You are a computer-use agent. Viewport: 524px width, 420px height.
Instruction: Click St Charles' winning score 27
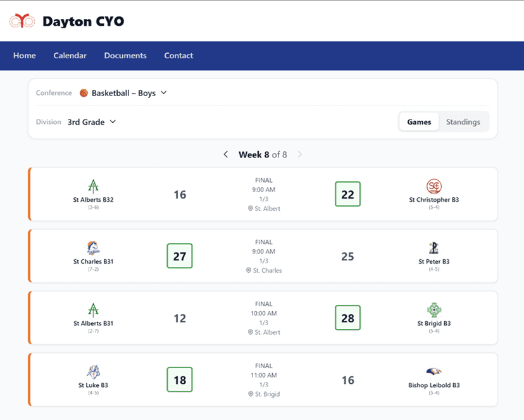(180, 256)
